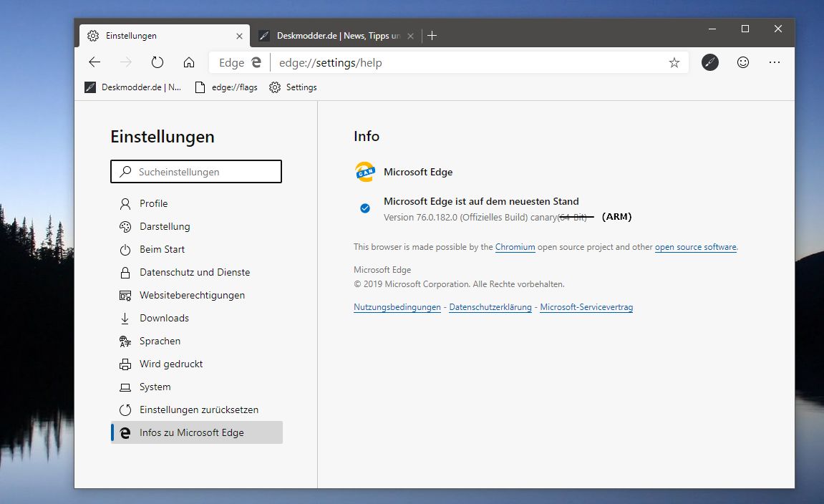This screenshot has height=504, width=824.
Task: Go back using the back arrow
Action: click(94, 62)
